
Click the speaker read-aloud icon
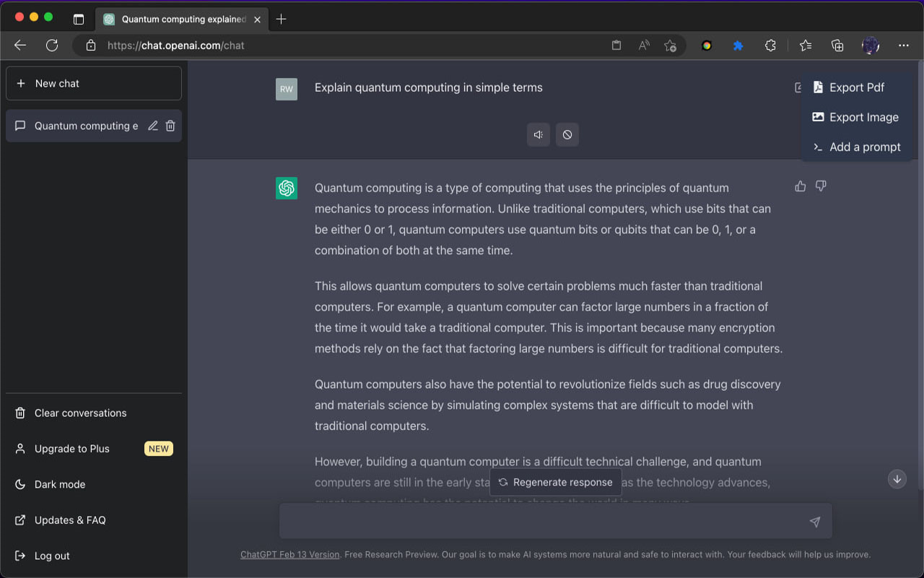coord(539,134)
